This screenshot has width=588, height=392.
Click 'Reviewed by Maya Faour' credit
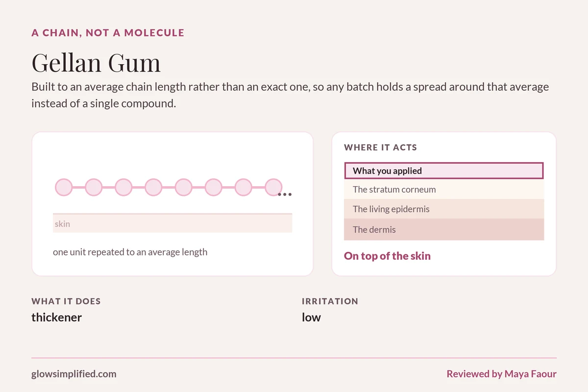tap(501, 374)
